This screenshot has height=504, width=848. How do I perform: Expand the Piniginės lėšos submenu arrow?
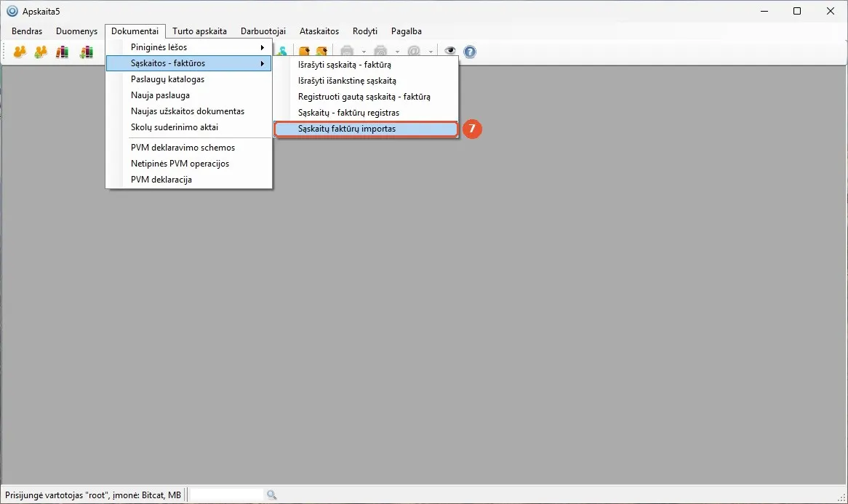pyautogui.click(x=263, y=47)
